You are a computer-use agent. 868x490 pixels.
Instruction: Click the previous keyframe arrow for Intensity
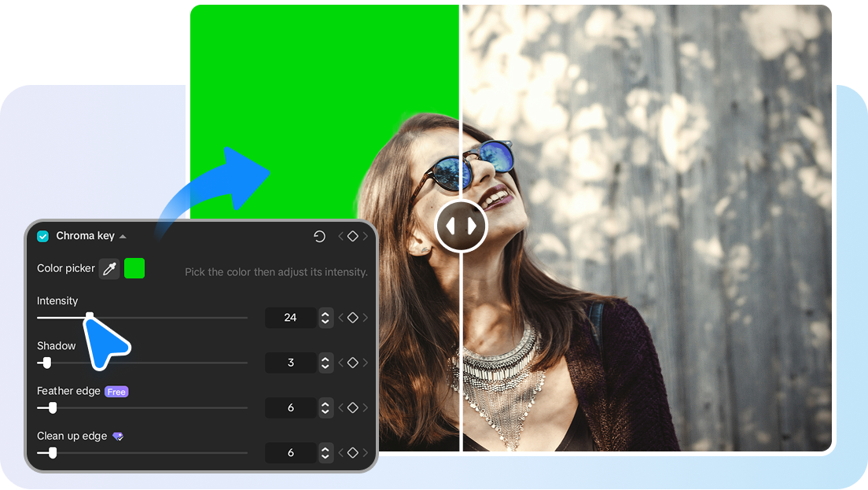[x=340, y=317]
